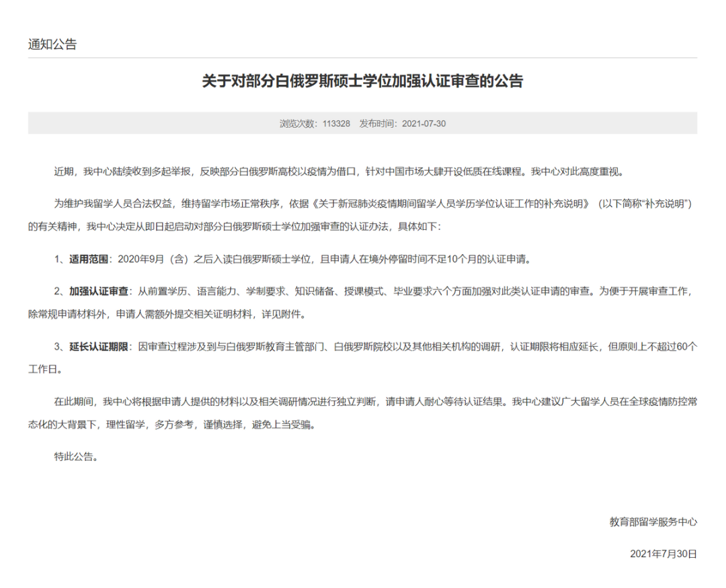Click the 教育部留学服务中心 signature text
The width and height of the screenshot is (726, 588).
point(653,521)
